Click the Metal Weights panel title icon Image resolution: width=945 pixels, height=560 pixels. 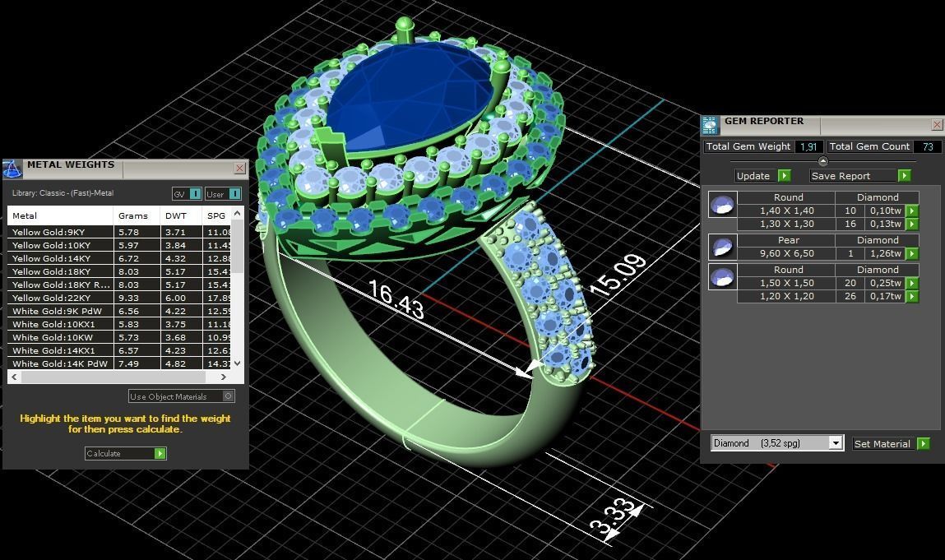12,169
